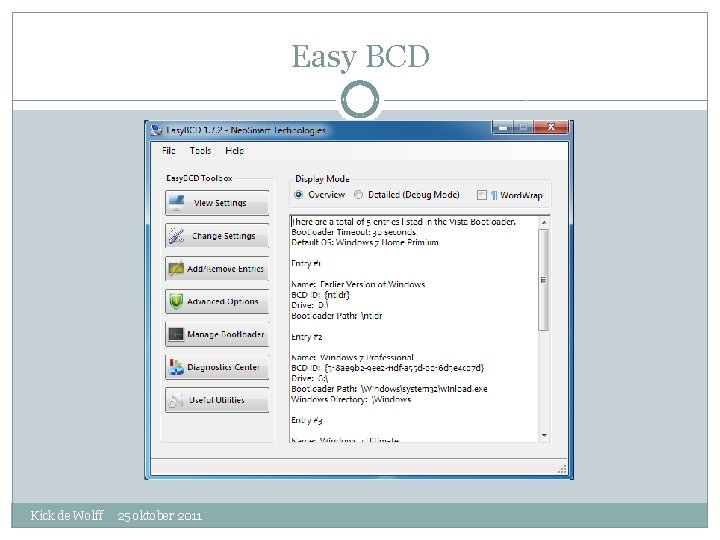Open Diagnostics Center button label
This screenshot has width=720, height=540.
coord(224,367)
